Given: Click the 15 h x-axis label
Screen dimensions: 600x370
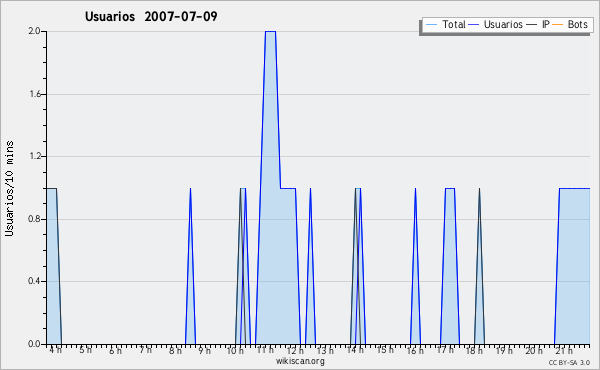Looking at the screenshot, I should [x=385, y=350].
